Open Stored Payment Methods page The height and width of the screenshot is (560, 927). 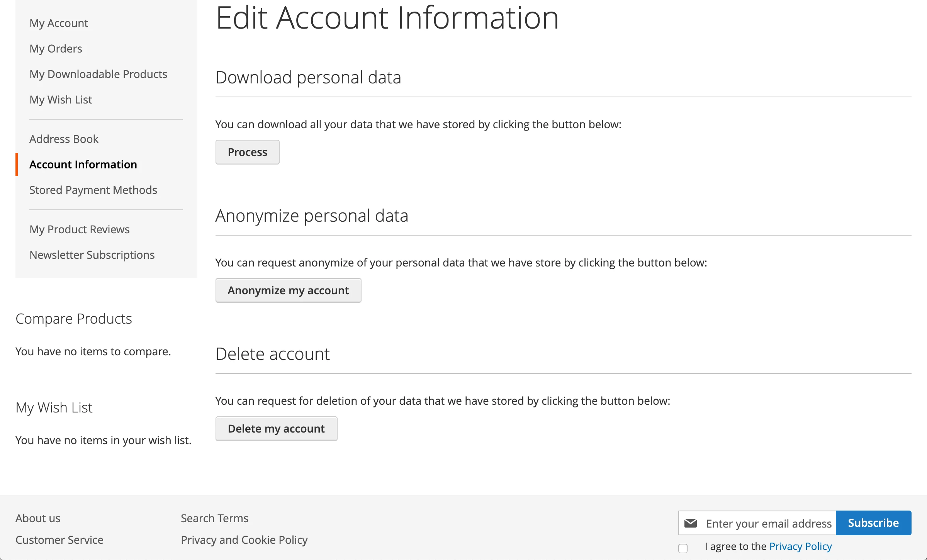(x=93, y=189)
